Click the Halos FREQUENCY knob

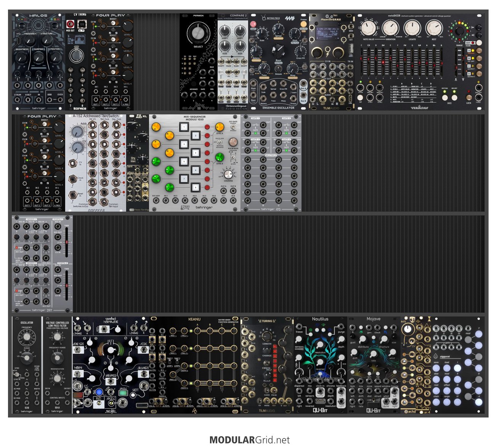30,41
